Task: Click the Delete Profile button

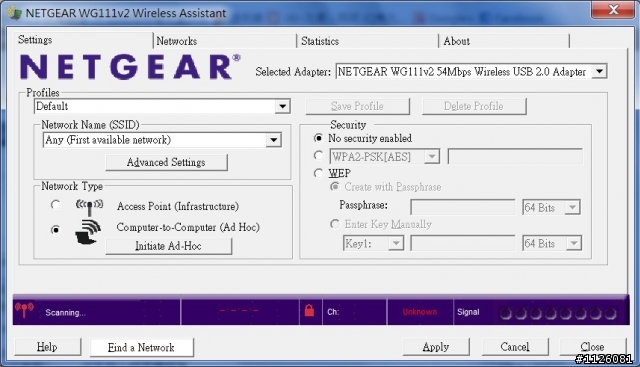Action: coord(474,106)
